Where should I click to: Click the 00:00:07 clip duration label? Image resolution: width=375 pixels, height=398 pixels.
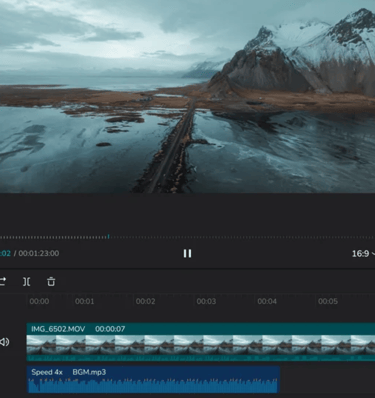(110, 329)
